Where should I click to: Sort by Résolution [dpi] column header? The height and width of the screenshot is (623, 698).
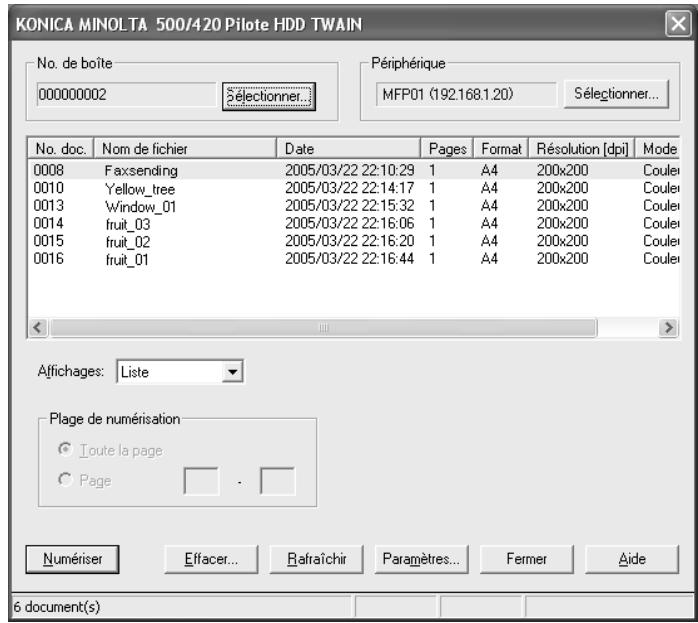[581, 149]
